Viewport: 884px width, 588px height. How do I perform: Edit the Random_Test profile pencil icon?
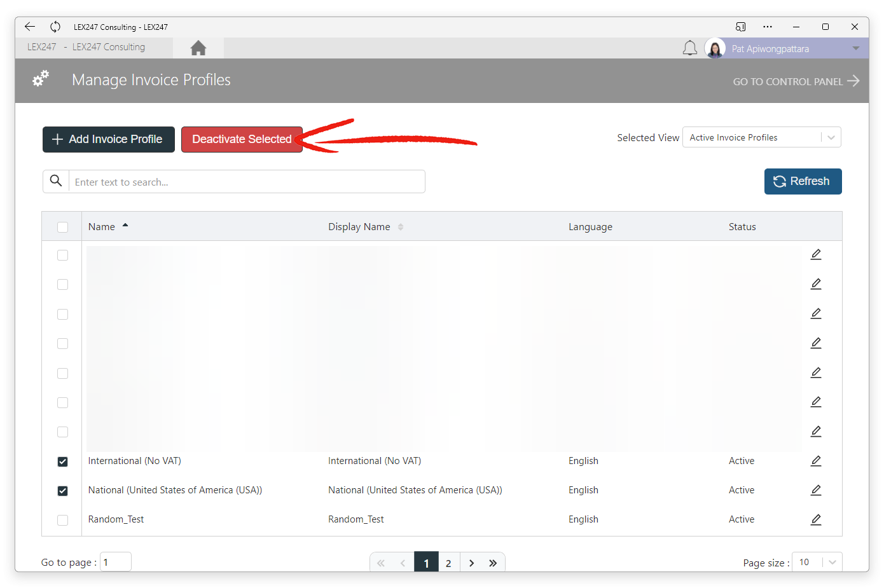coord(816,519)
